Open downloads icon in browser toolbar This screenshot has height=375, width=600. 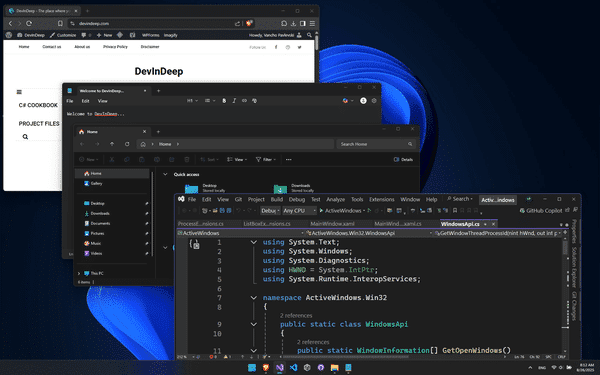(x=293, y=23)
